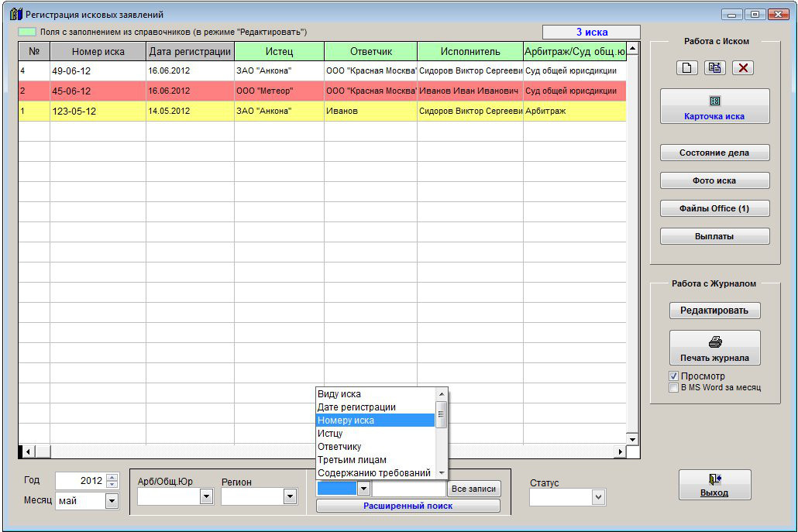Click the search text input field
Screen dimensions: 798x532
408,489
